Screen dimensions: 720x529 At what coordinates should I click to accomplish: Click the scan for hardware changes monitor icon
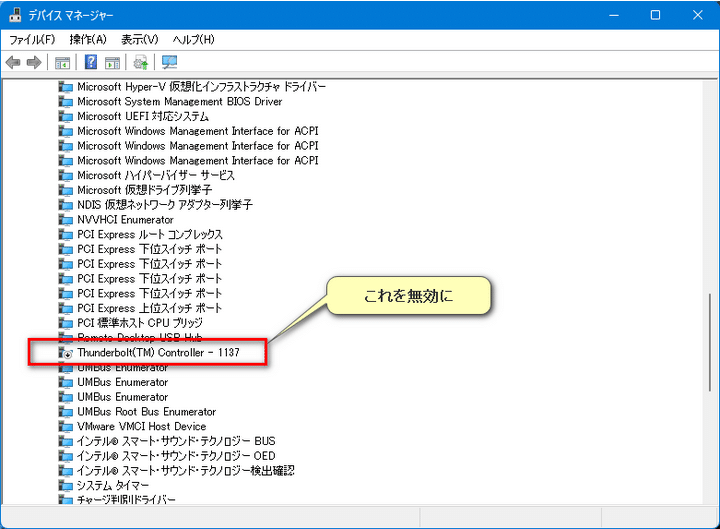click(169, 62)
